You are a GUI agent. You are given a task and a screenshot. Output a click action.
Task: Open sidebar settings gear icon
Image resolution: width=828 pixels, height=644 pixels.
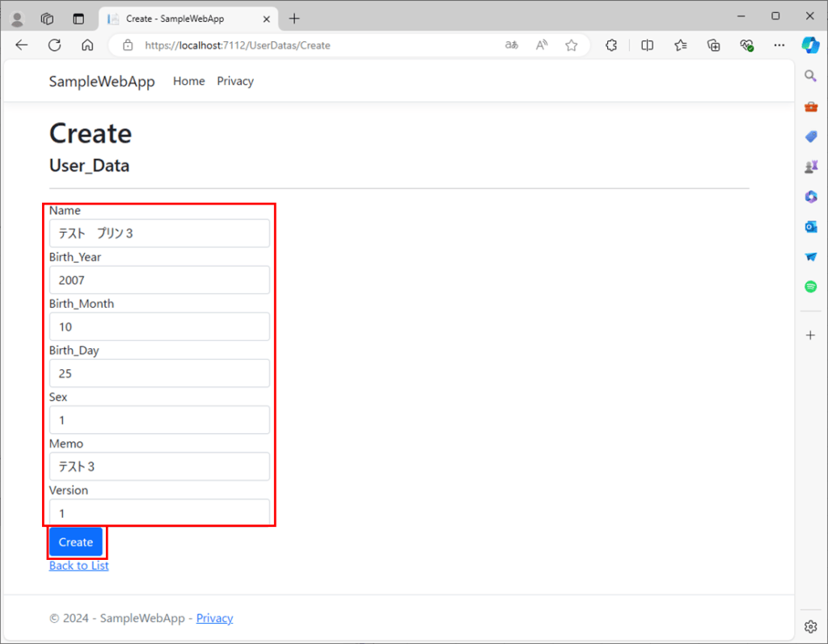tap(811, 626)
